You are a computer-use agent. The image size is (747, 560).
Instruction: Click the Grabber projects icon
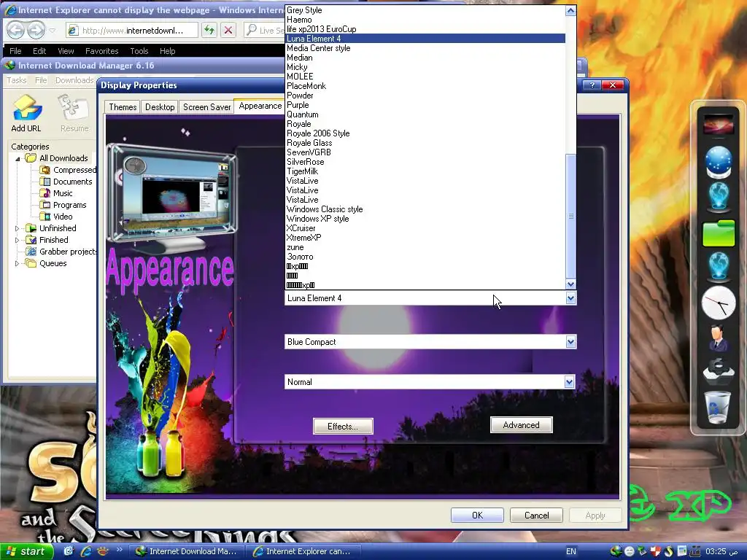click(x=31, y=252)
